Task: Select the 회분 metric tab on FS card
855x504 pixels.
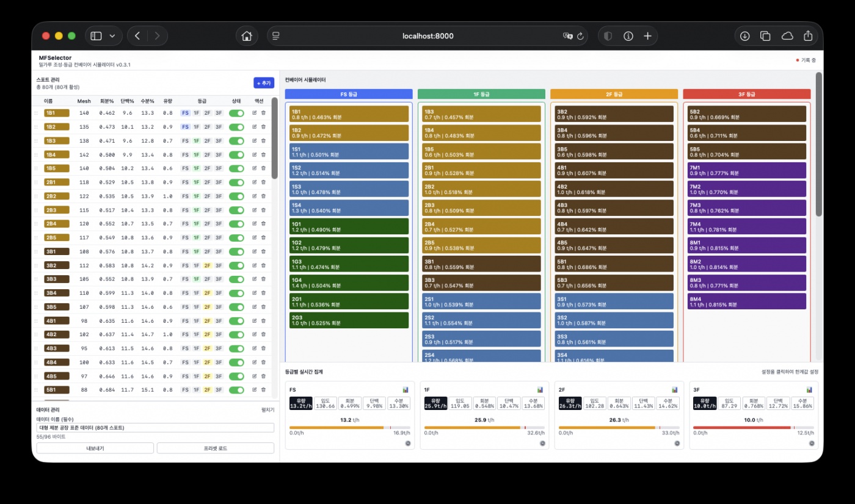Action: pos(349,403)
